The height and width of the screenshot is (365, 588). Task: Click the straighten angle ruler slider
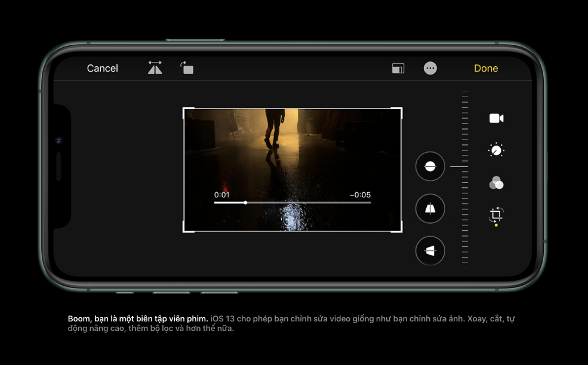(x=464, y=180)
